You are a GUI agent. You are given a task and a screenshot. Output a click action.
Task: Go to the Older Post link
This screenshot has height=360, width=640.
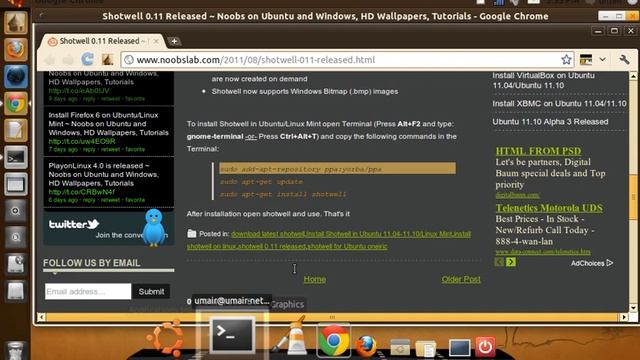[461, 279]
